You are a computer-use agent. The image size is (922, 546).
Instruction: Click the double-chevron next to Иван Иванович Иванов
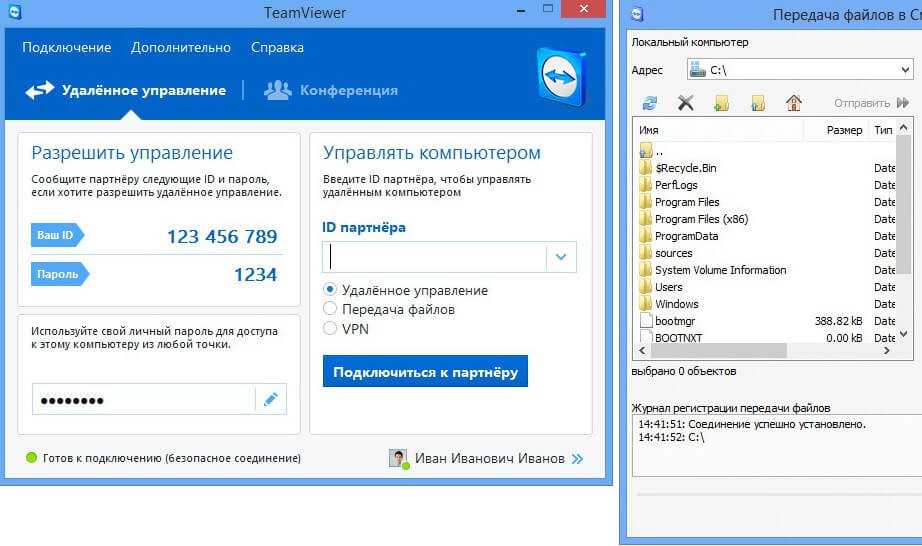coord(577,459)
